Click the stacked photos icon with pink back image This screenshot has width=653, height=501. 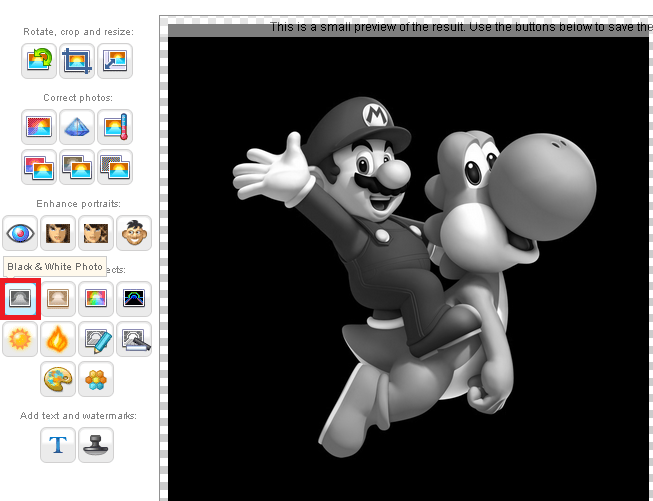pyautogui.click(x=39, y=167)
